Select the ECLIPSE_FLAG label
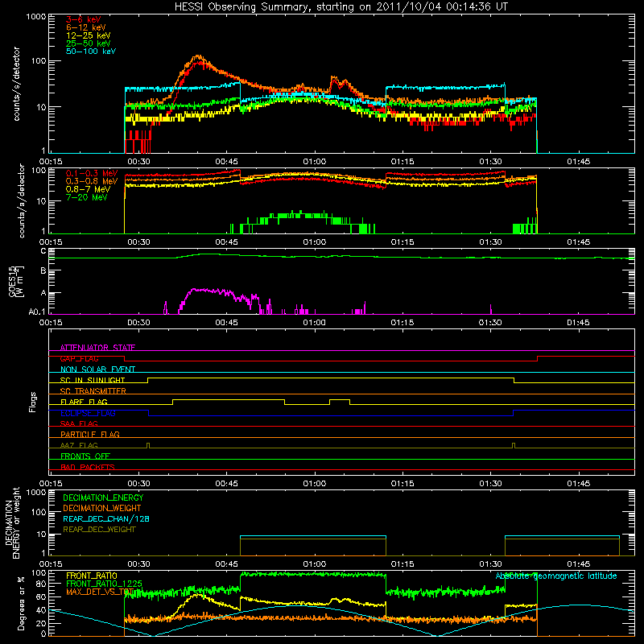This screenshot has width=644, height=644. pos(88,413)
